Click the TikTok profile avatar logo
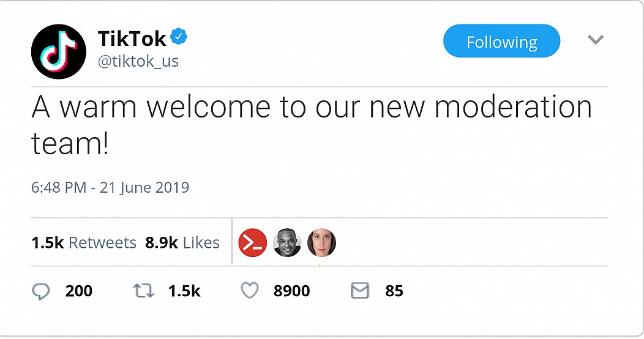Image resolution: width=644 pixels, height=339 pixels. click(x=59, y=52)
